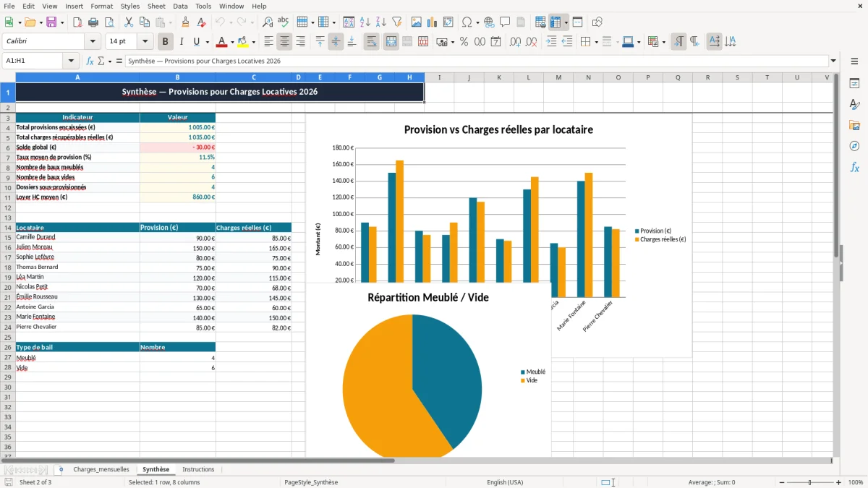
Task: Click the Spelling check icon
Action: pyautogui.click(x=284, y=22)
